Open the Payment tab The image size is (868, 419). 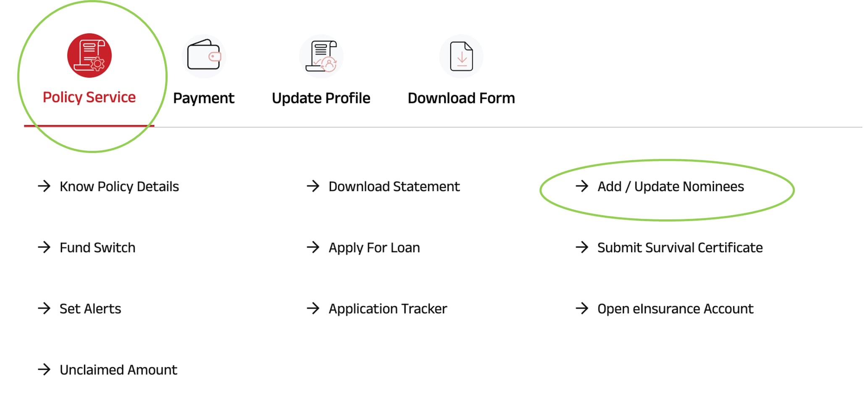(204, 98)
